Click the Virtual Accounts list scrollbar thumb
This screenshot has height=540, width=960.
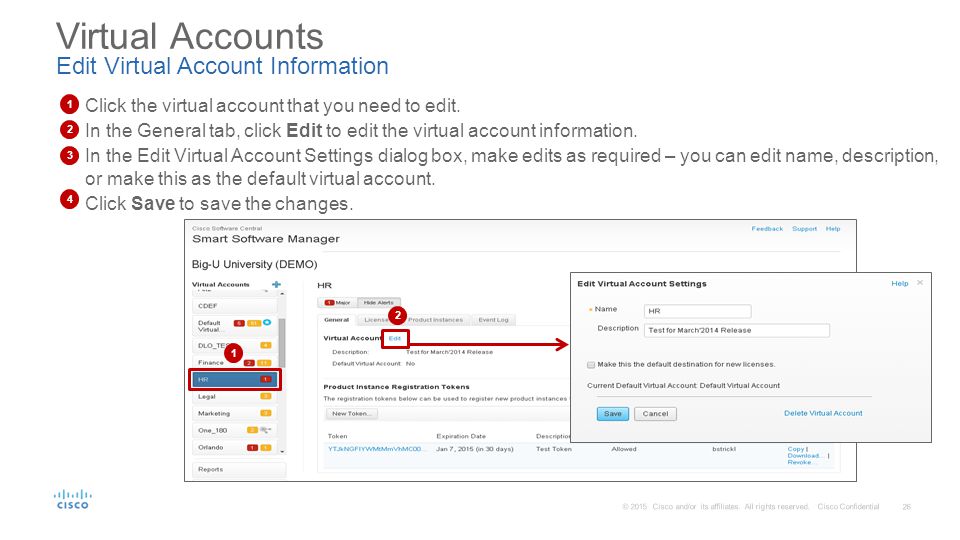[282, 343]
